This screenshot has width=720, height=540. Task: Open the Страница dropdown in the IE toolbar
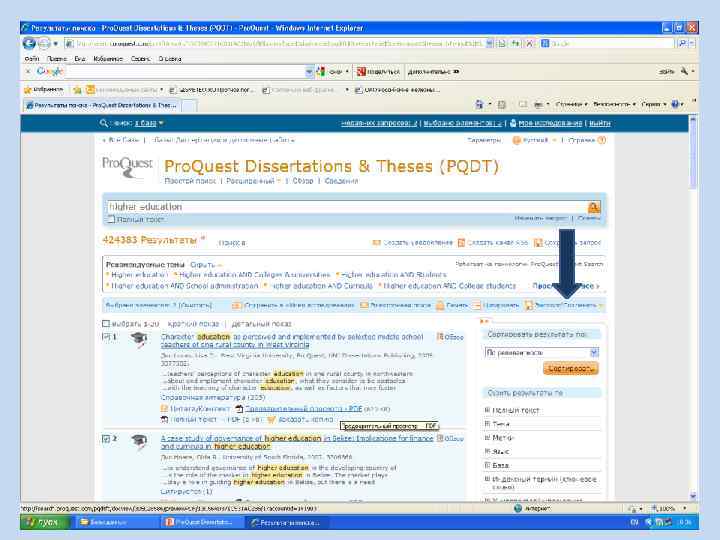[571, 105]
